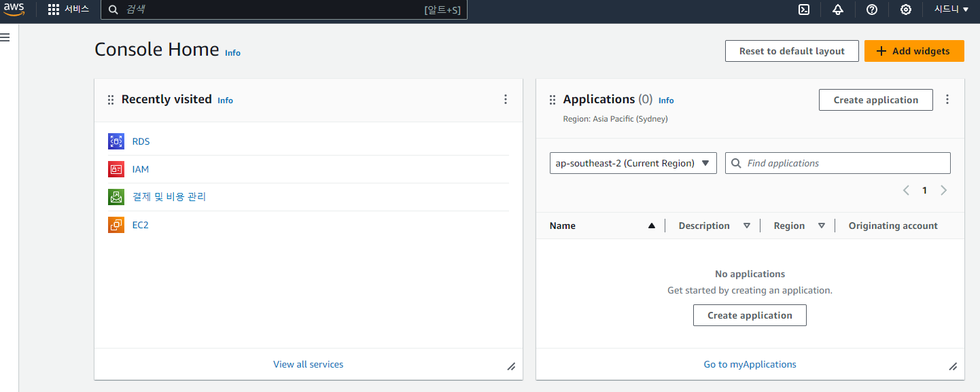This screenshot has height=392, width=980.
Task: Open the 시드니 region dropdown
Action: tap(951, 10)
